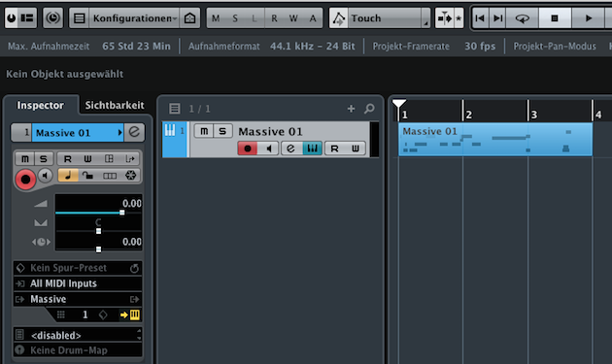This screenshot has width=612, height=364.
Task: Click the volume slider handle
Action: coord(122,213)
